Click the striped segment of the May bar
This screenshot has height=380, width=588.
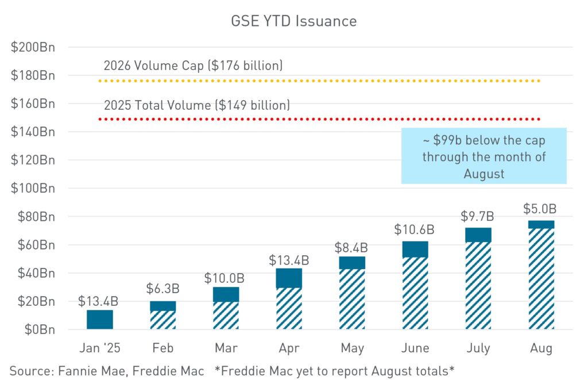click(352, 300)
